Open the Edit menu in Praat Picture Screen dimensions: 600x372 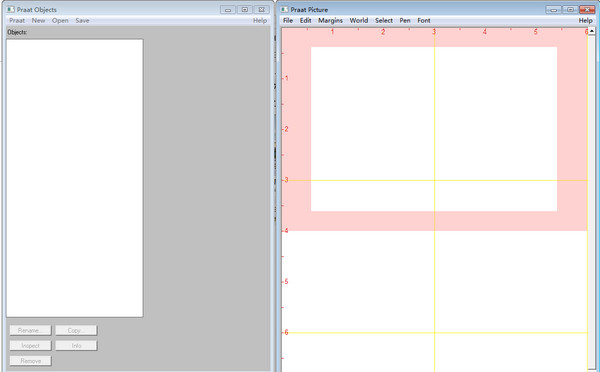point(305,21)
